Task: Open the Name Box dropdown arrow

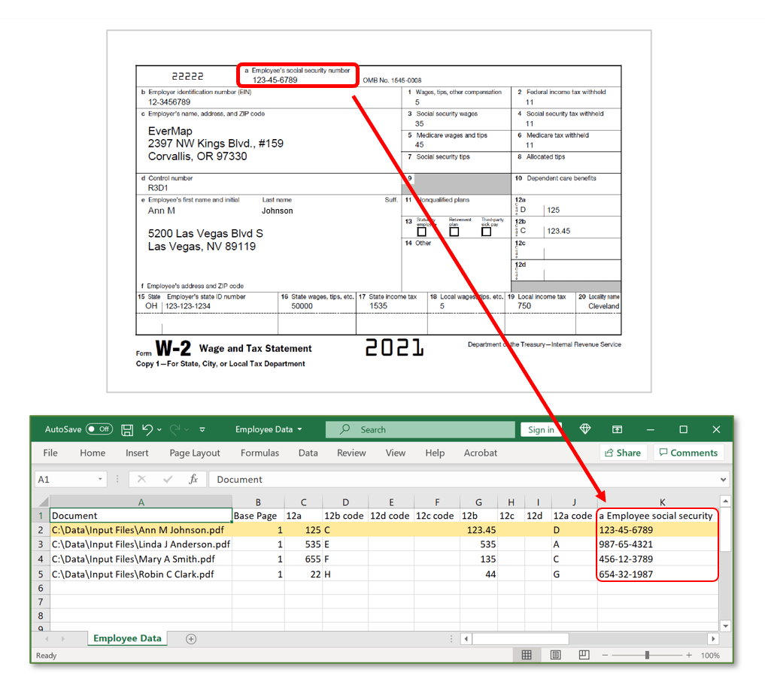Action: (x=100, y=479)
